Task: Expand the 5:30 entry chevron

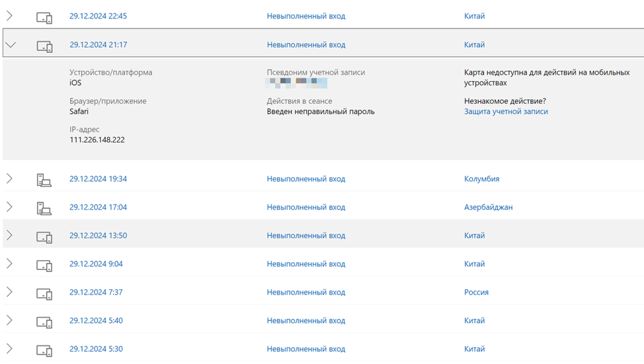Action: point(9,349)
